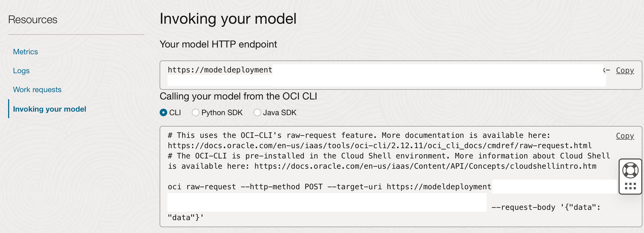
Task: Click the dots grid handle under help icon
Action: pos(630,186)
